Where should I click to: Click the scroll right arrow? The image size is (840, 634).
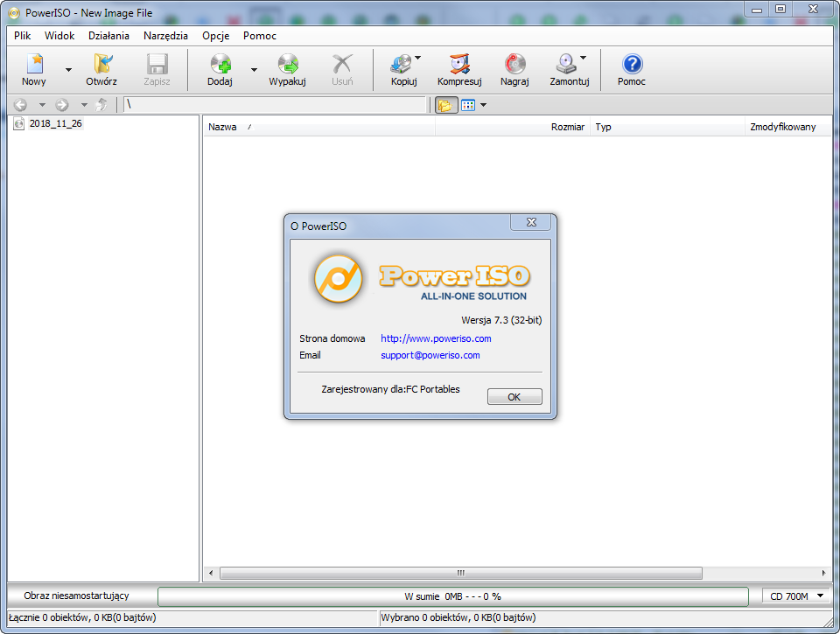[x=824, y=573]
